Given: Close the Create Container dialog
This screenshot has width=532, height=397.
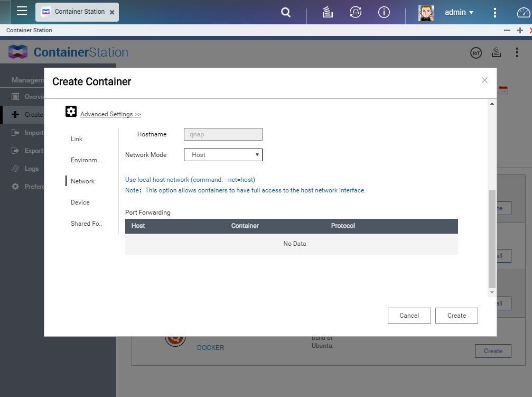Looking at the screenshot, I should (484, 80).
